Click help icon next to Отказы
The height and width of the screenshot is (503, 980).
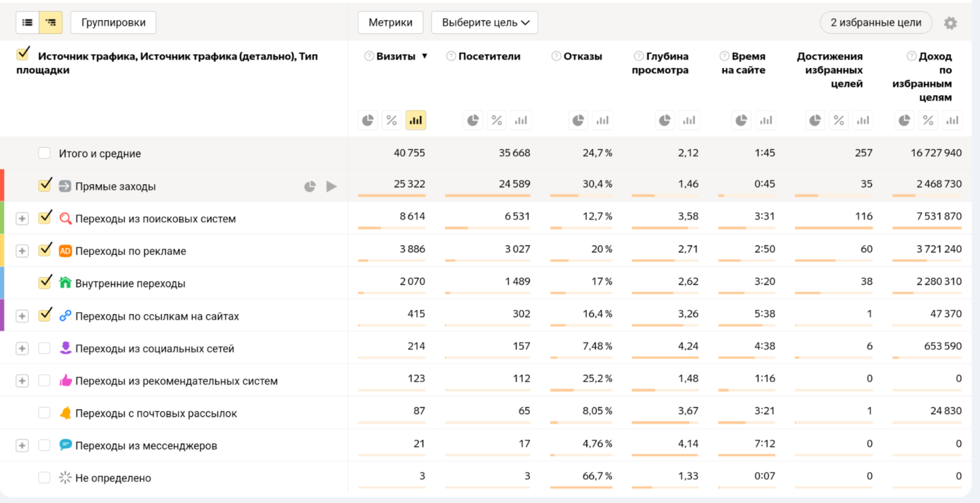coord(556,56)
